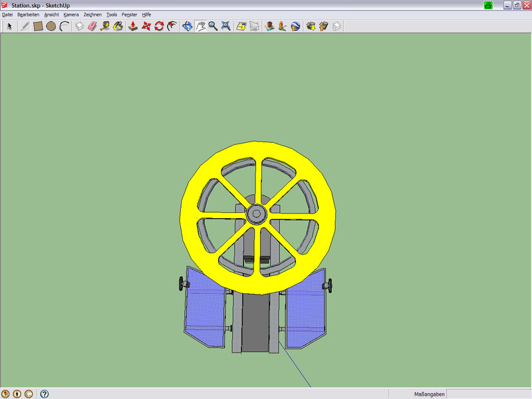532x399 pixels.
Task: Activate the Circle drawing tool
Action: (51, 26)
